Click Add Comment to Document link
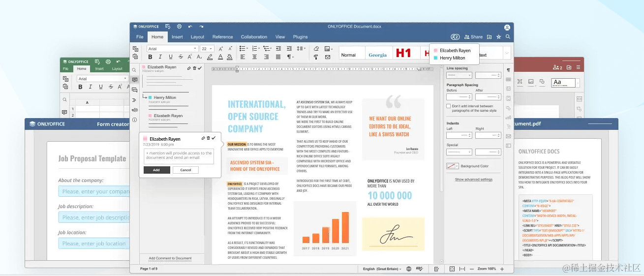The width and height of the screenshot is (644, 276). pyautogui.click(x=170, y=258)
